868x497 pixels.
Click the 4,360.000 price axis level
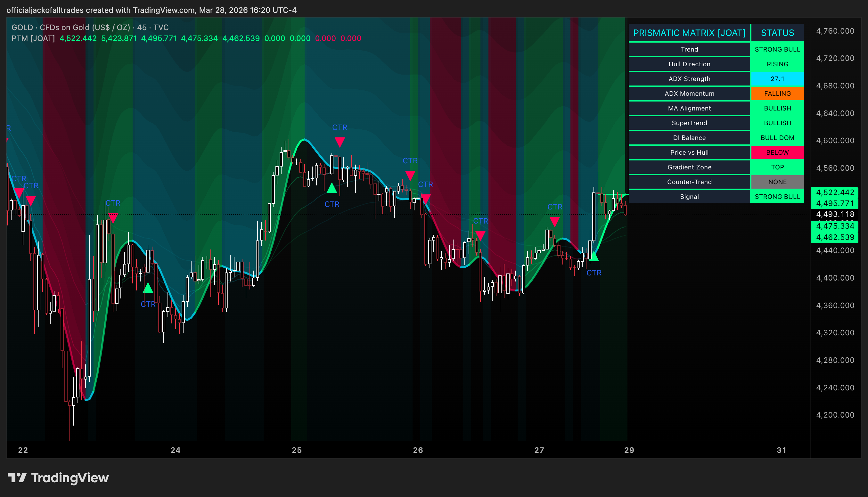(x=835, y=306)
